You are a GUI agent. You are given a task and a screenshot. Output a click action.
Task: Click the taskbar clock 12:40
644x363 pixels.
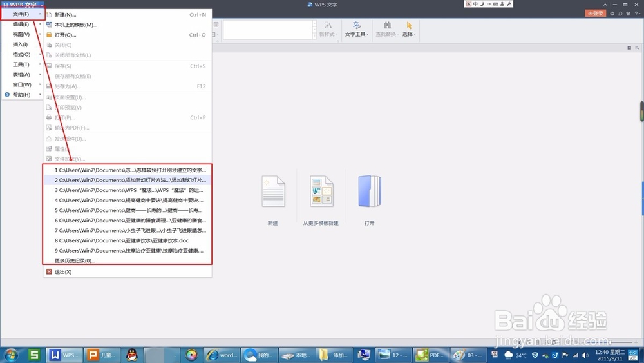[x=609, y=355]
